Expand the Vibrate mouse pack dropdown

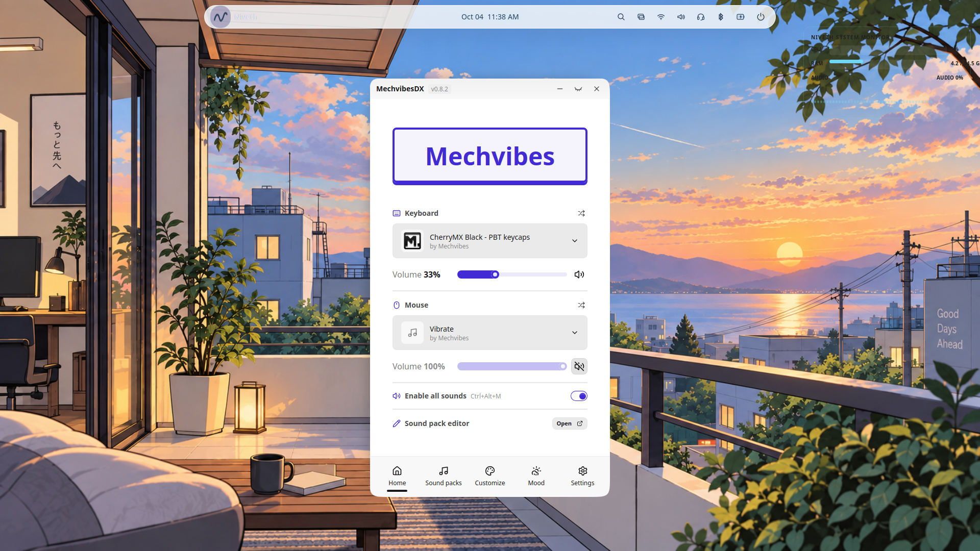(490, 333)
